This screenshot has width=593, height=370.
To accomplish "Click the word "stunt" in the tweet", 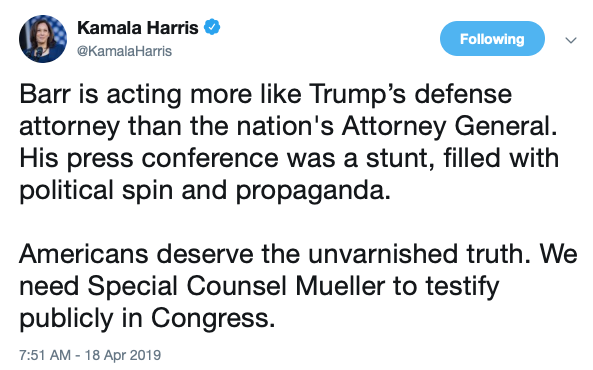I will (x=396, y=158).
